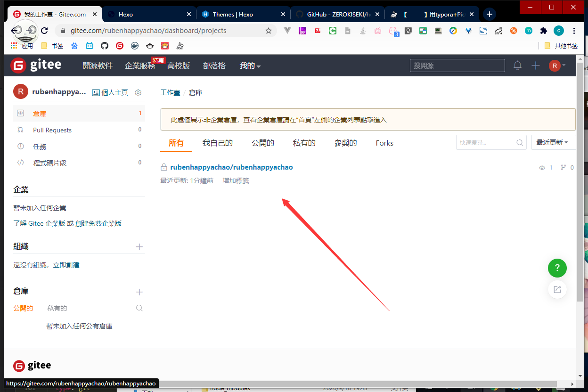Click the search icon in 倉庫 sidebar section
The height and width of the screenshot is (392, 588).
coord(139,308)
